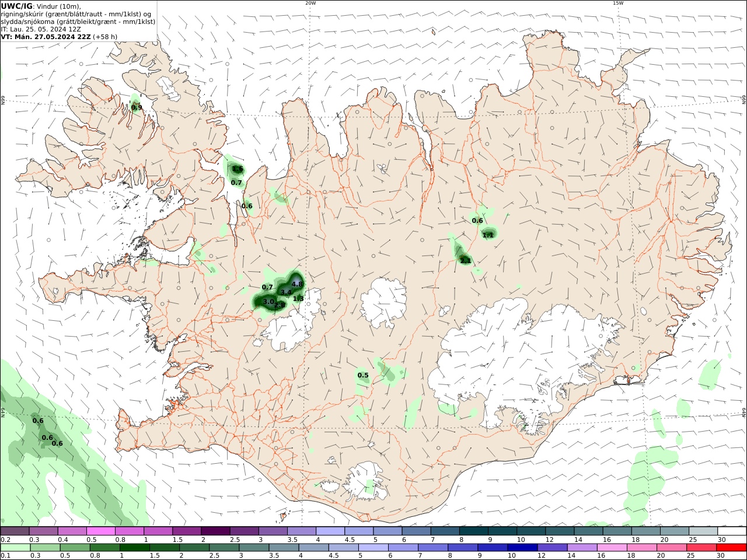
Task: Click the 3.4 precipitation value label
Action: coord(286,292)
